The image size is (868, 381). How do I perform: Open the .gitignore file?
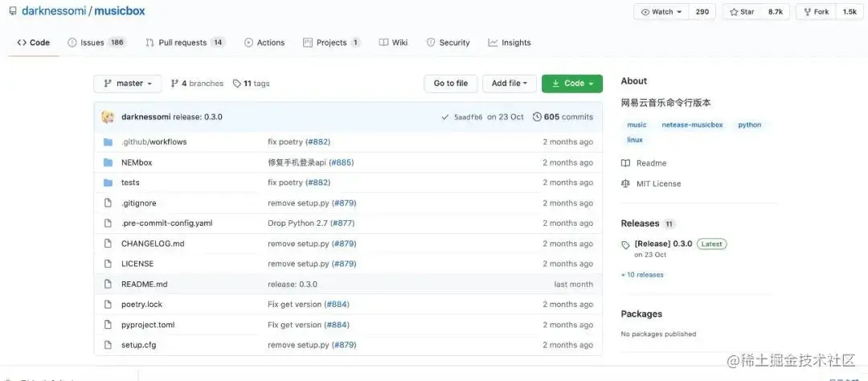coord(138,203)
